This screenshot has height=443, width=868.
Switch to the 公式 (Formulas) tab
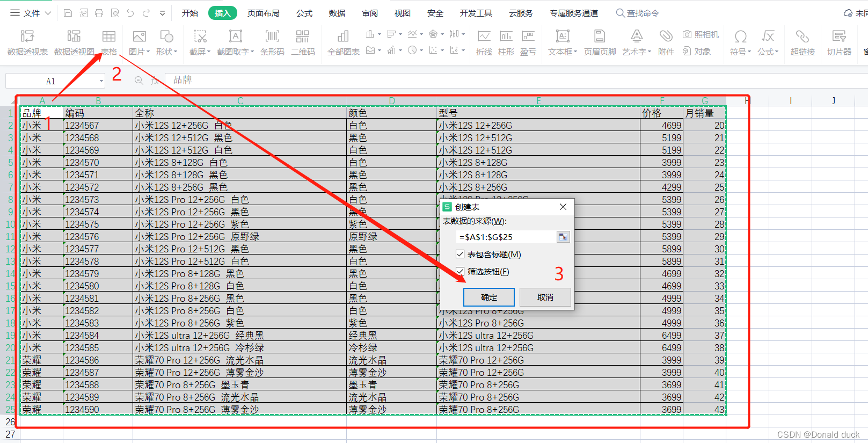(x=304, y=13)
